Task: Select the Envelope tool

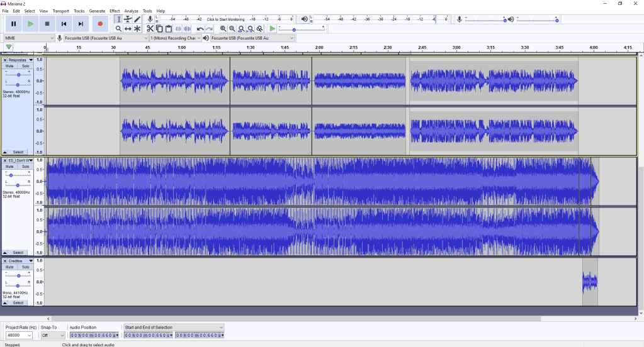Action: tap(128, 19)
